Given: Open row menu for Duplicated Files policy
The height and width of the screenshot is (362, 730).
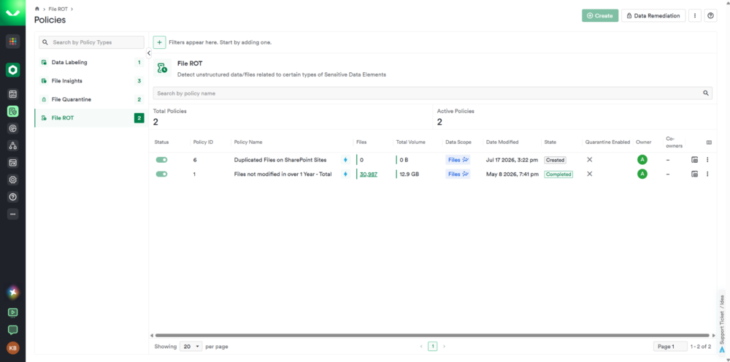Looking at the screenshot, I should click(707, 160).
